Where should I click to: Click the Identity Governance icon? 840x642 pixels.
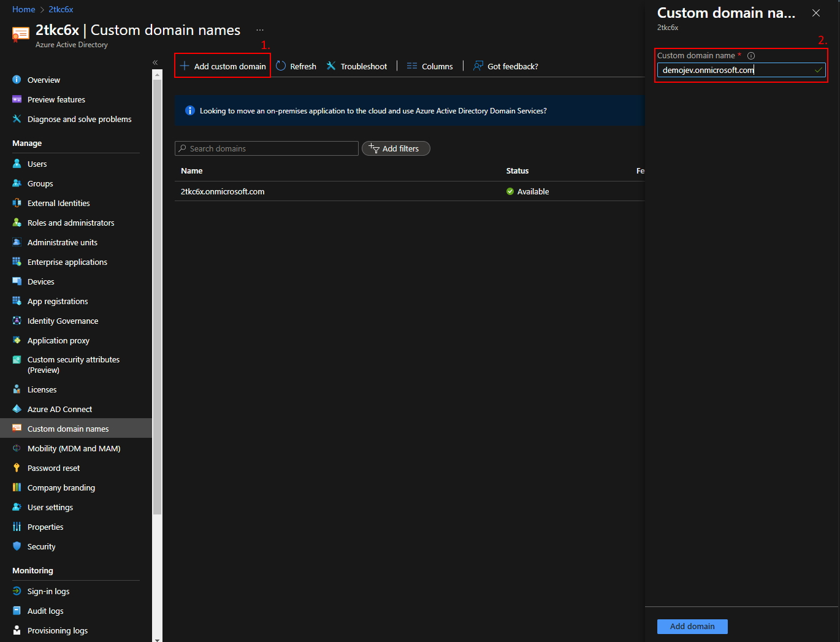pos(17,321)
